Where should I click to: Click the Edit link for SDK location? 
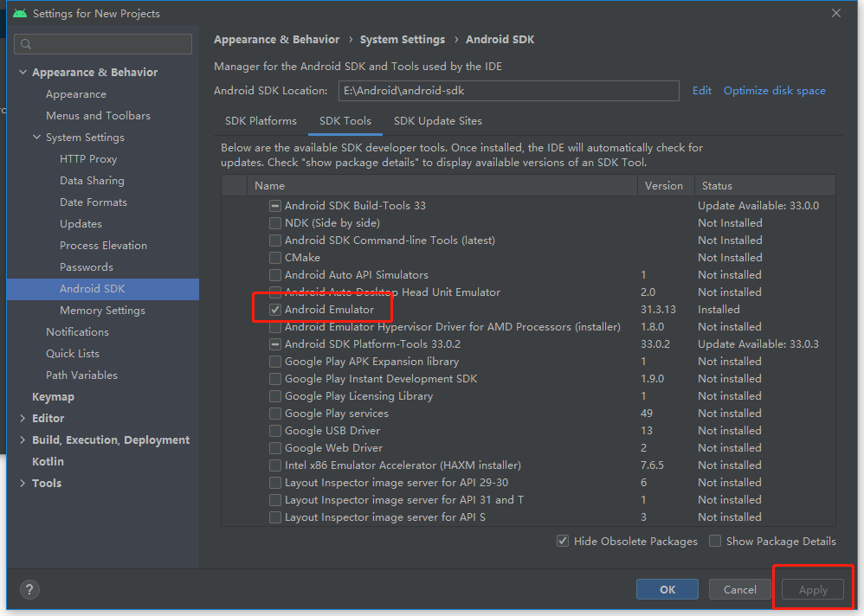[x=702, y=91]
